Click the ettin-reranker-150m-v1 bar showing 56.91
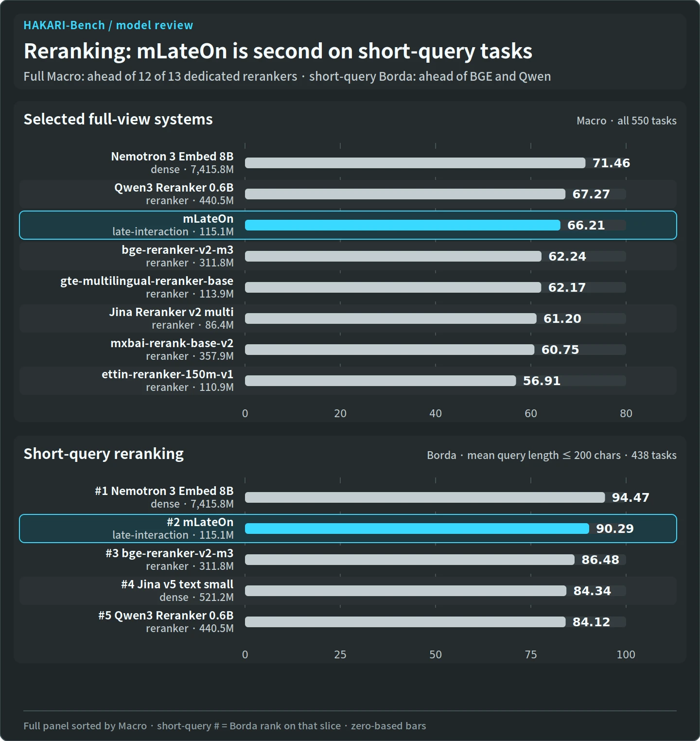This screenshot has width=700, height=741. (x=381, y=381)
